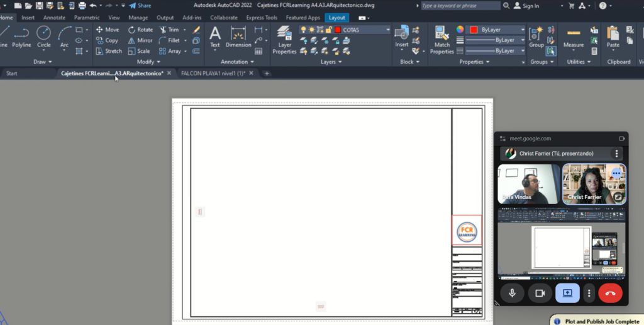Mute the microphone in Google Meet

pyautogui.click(x=512, y=293)
